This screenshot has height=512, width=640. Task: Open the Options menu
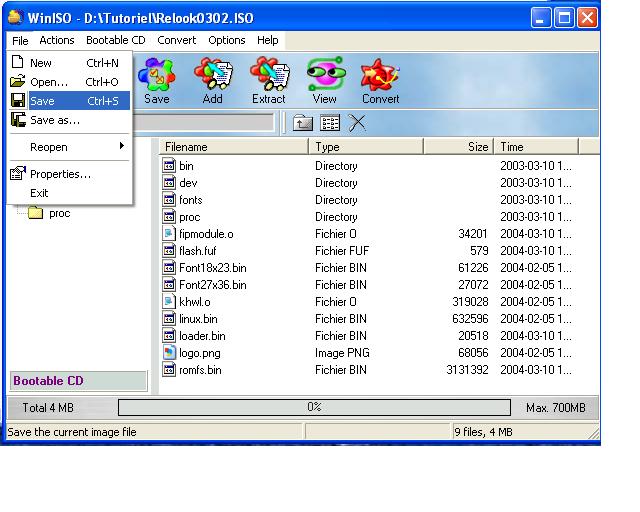coord(227,40)
